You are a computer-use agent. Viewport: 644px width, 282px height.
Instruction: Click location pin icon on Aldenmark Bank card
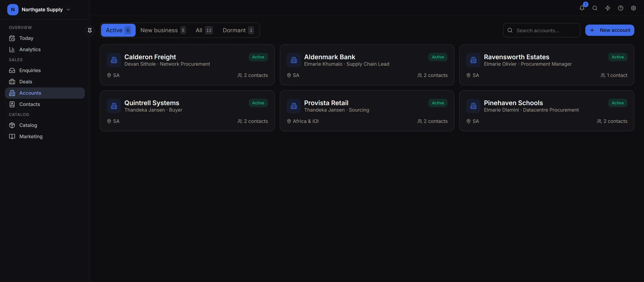pos(289,75)
